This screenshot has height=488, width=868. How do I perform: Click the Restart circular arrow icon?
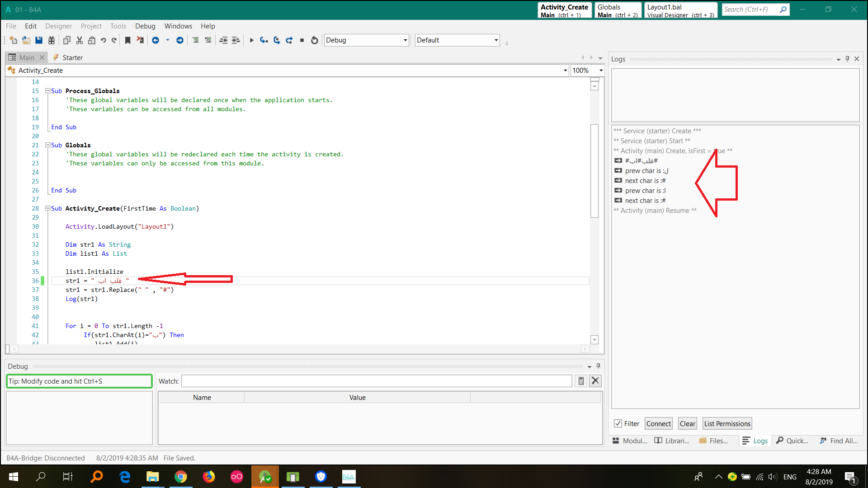click(x=315, y=40)
